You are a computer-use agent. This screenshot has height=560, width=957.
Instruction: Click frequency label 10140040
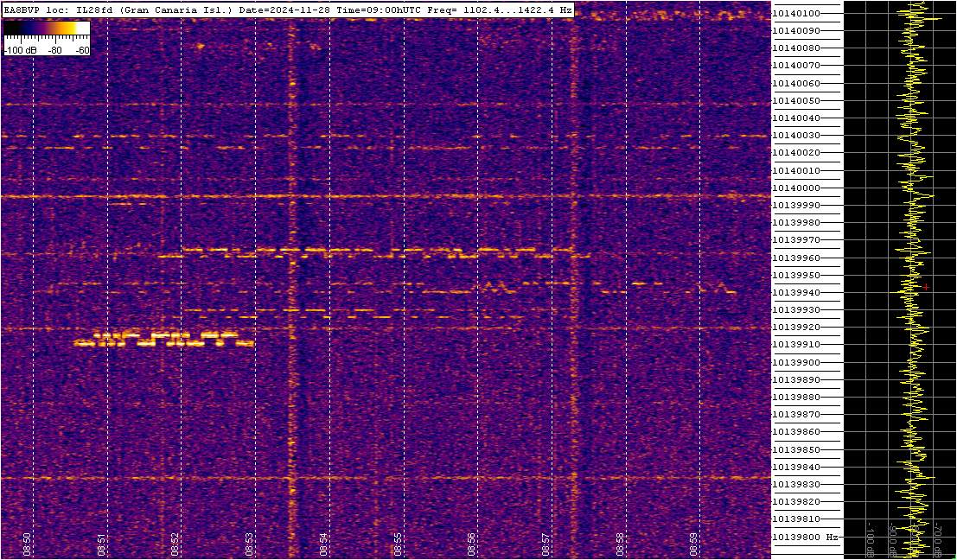coord(796,118)
